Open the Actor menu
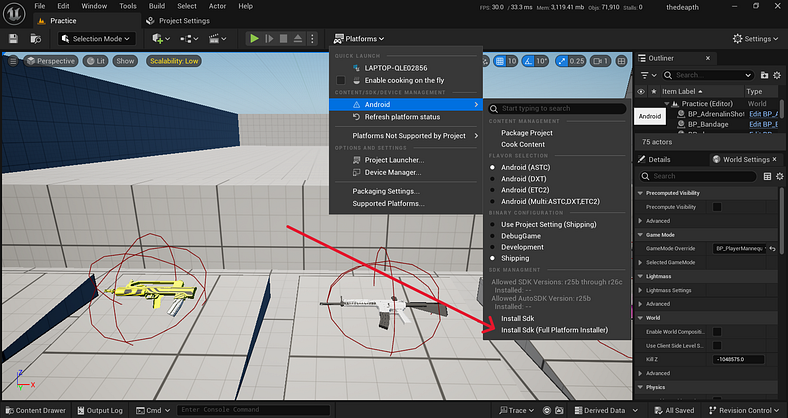The image size is (788, 418). [x=217, y=6]
